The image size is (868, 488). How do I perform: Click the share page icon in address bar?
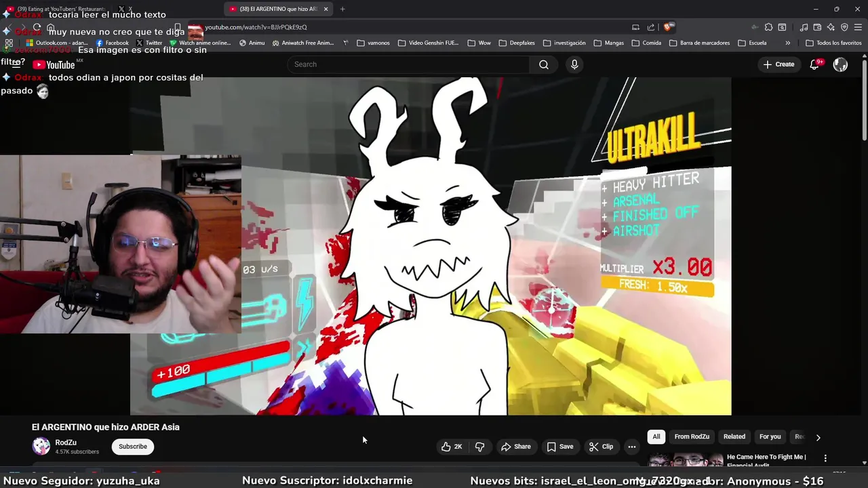pos(651,27)
